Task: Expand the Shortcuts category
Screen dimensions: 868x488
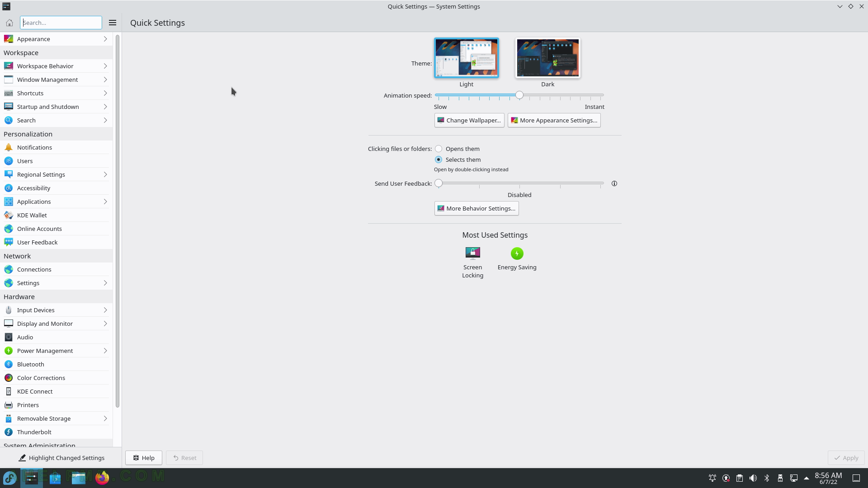Action: [x=57, y=93]
